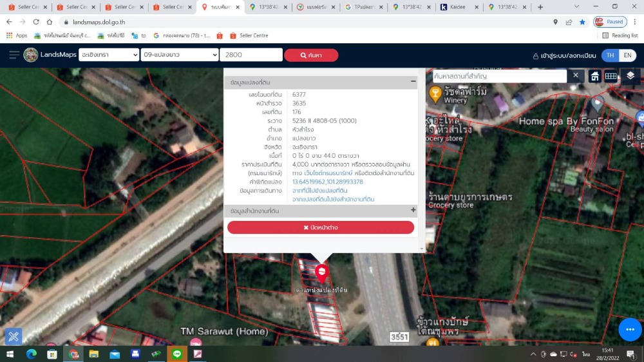644x362 pixels.
Task: Go to browser home page
Action: pyautogui.click(x=50, y=22)
